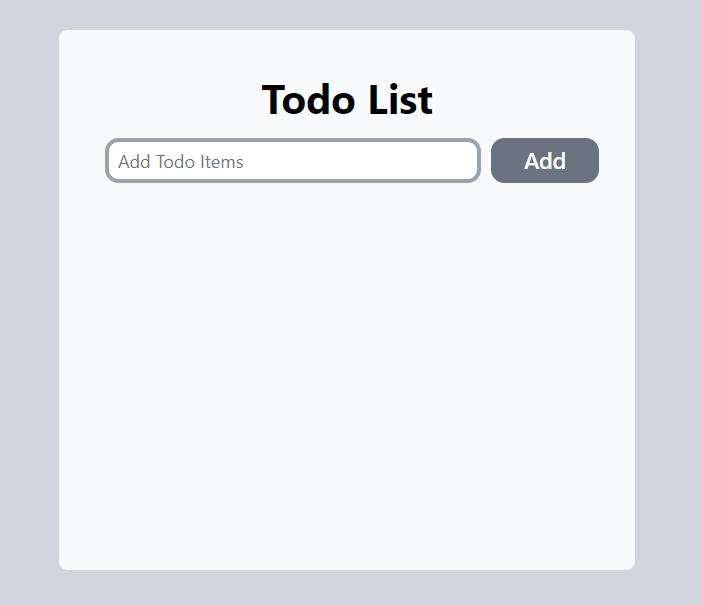Place cursor in the todo input box
Viewport: 702px width, 605px height.
coord(293,161)
